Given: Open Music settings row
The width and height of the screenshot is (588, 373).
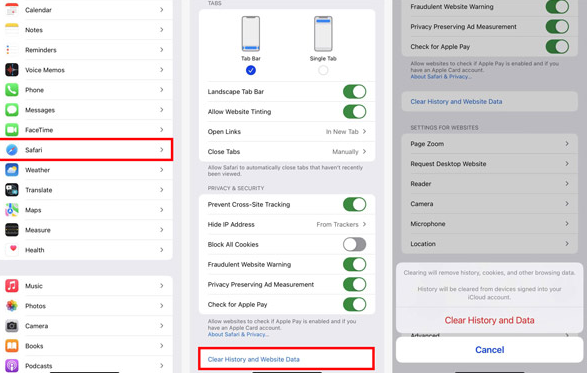Looking at the screenshot, I should pyautogui.click(x=86, y=286).
